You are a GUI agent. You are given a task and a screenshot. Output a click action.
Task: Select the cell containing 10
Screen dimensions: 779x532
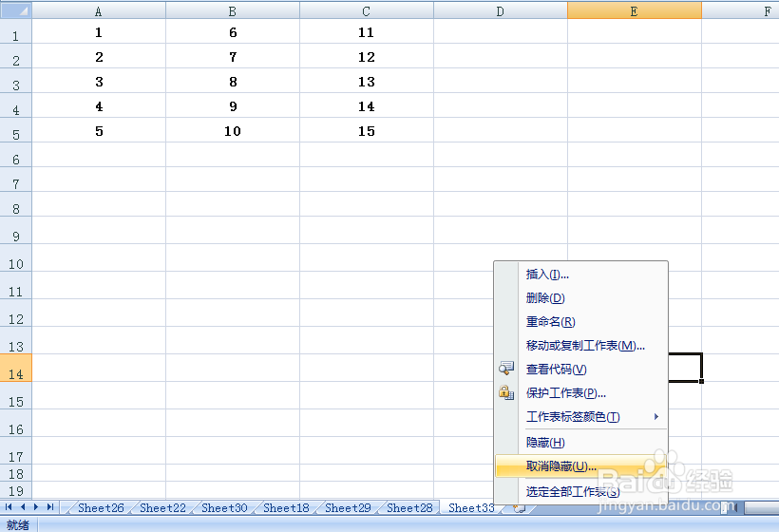pos(233,130)
